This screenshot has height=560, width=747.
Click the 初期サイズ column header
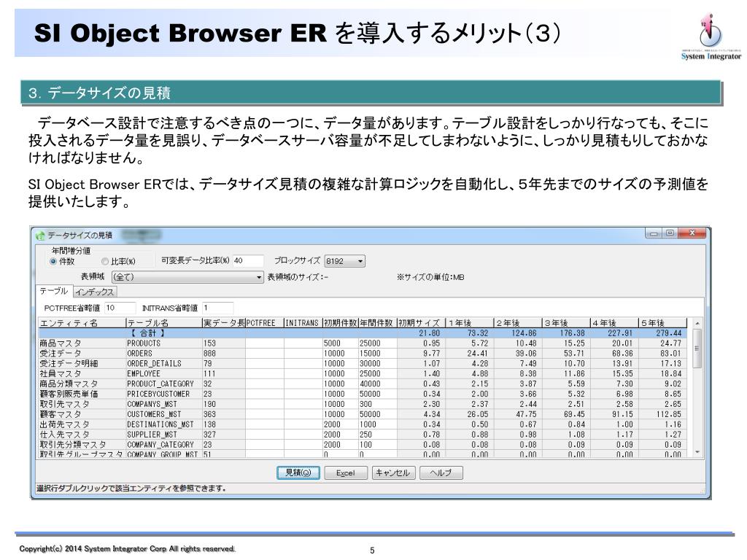[421, 323]
